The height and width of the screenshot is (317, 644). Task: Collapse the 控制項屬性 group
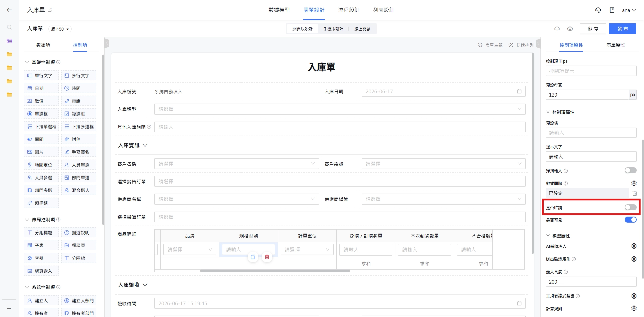548,112
